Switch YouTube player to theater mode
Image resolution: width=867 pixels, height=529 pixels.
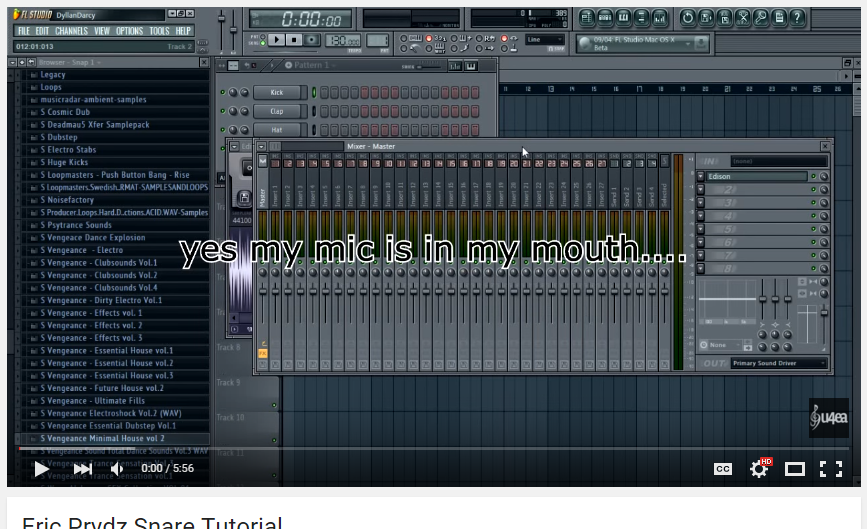[795, 469]
